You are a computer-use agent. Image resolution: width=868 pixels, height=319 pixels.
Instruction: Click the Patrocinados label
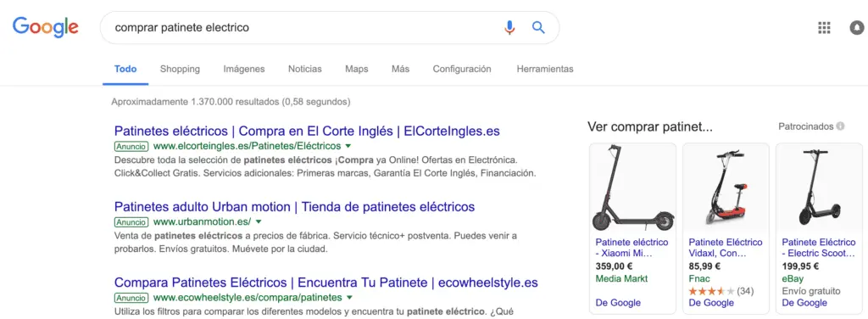click(805, 126)
